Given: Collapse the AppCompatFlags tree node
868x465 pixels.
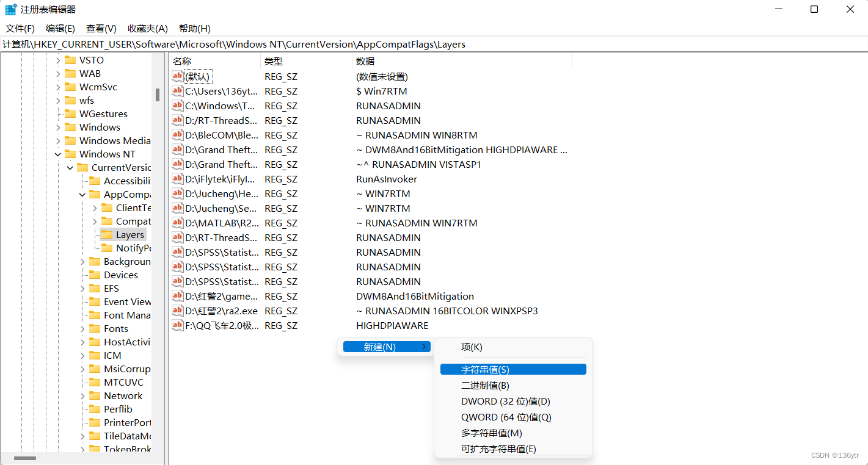Looking at the screenshot, I should (x=82, y=194).
